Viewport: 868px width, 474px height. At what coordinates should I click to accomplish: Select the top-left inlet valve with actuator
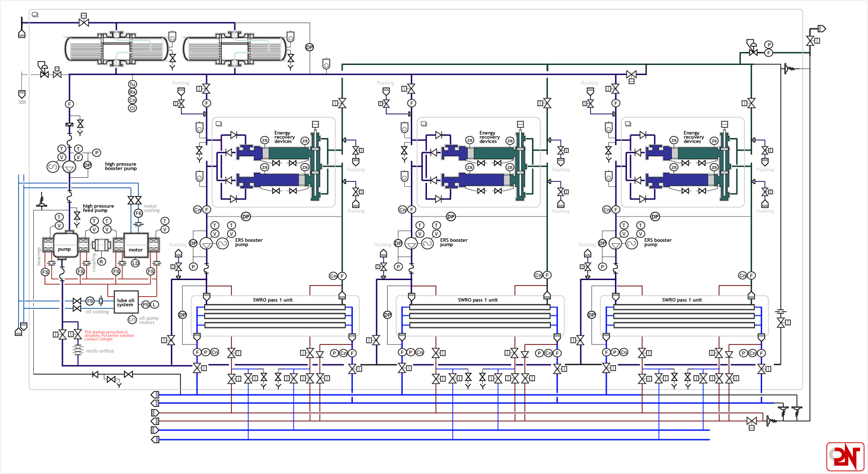click(x=84, y=20)
